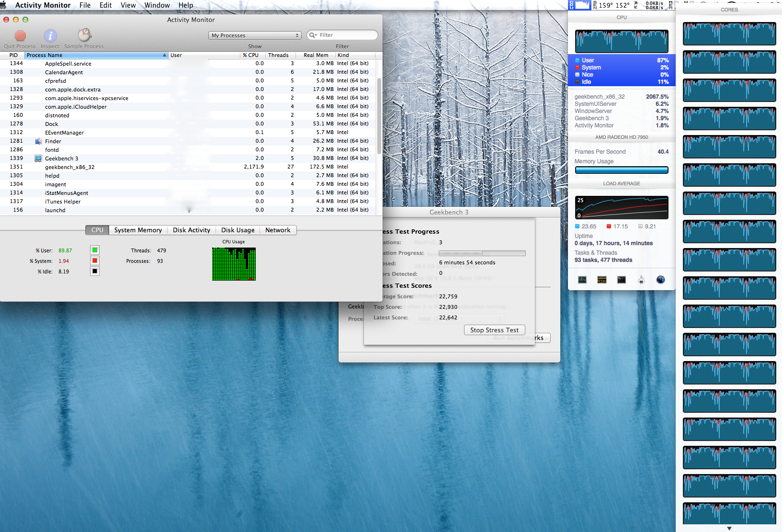The width and height of the screenshot is (782, 532).
Task: Click the magnifier icon in Filter field
Action: click(313, 35)
